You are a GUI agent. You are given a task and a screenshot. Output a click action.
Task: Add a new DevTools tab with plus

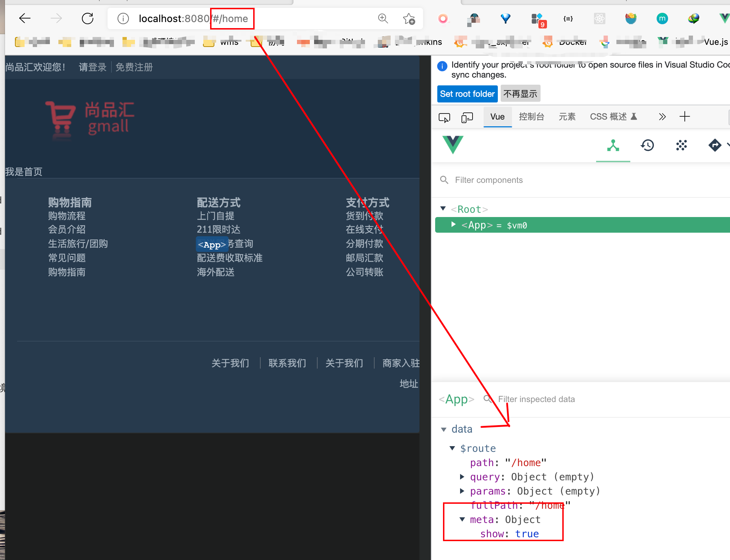[x=684, y=117]
